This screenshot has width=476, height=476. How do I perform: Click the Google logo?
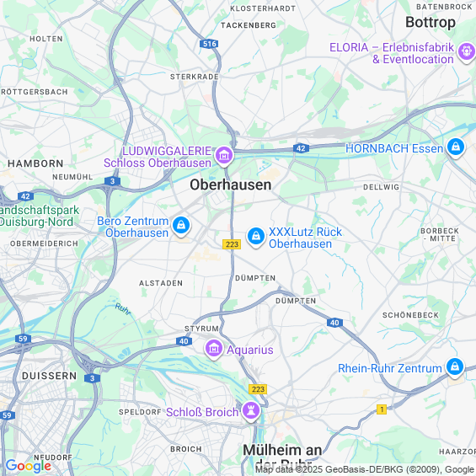[x=29, y=466]
